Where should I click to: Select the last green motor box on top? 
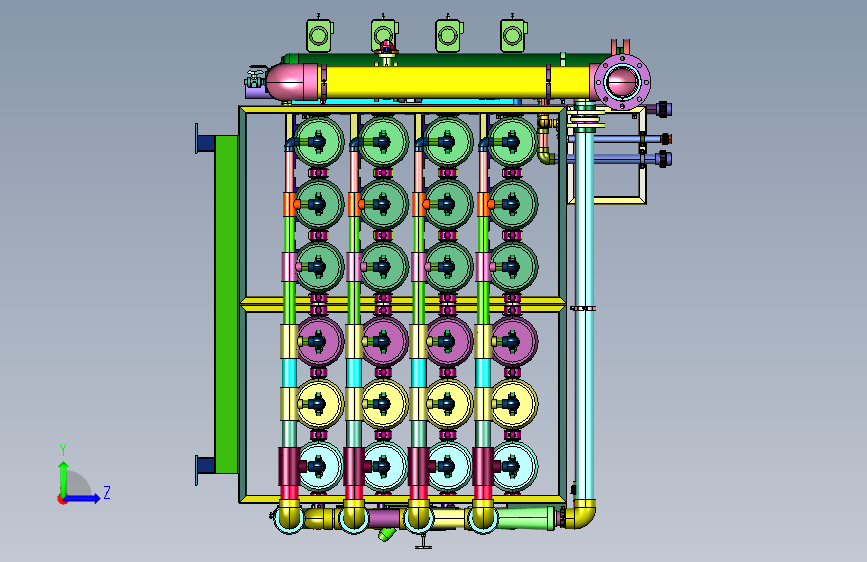[x=513, y=35]
